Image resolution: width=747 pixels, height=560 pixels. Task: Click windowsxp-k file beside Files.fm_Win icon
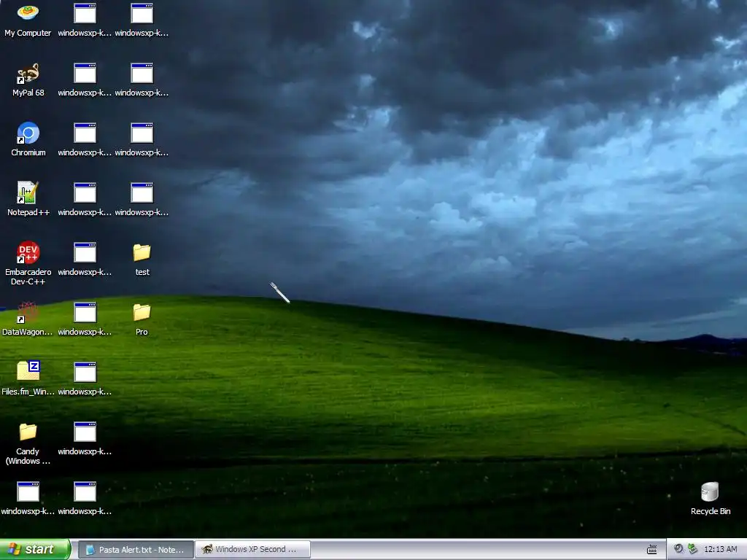click(85, 372)
